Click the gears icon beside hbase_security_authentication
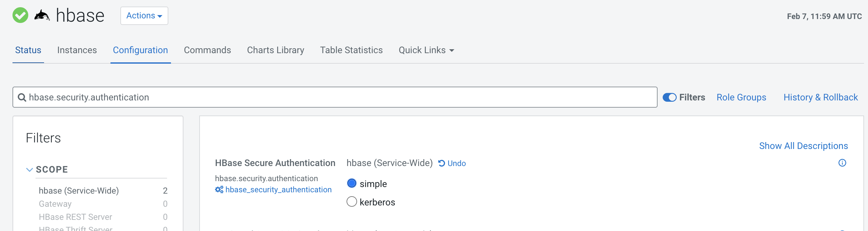This screenshot has height=231, width=868. point(219,190)
